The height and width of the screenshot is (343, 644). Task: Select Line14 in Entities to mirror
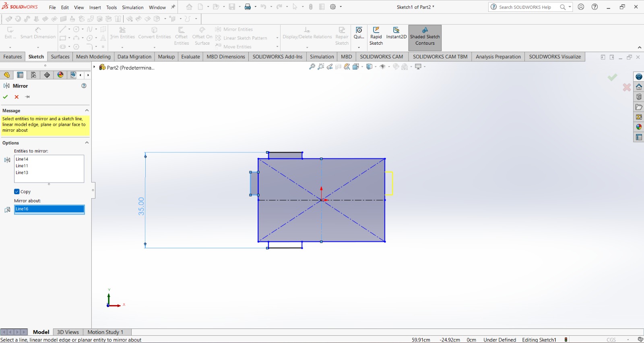pos(22,159)
